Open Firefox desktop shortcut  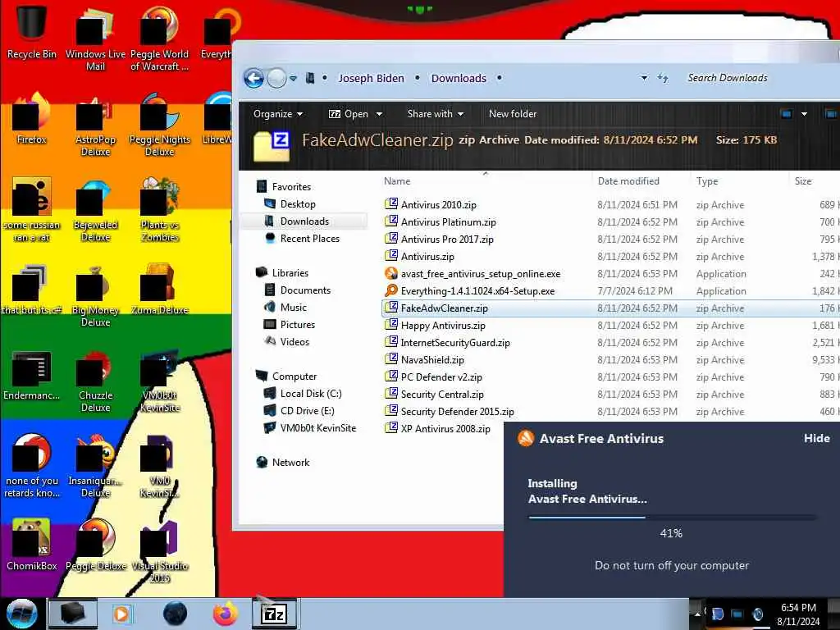click(x=31, y=118)
